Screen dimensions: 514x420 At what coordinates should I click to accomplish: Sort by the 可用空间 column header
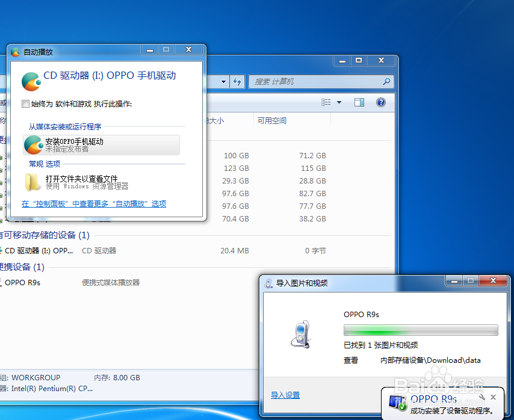292,120
